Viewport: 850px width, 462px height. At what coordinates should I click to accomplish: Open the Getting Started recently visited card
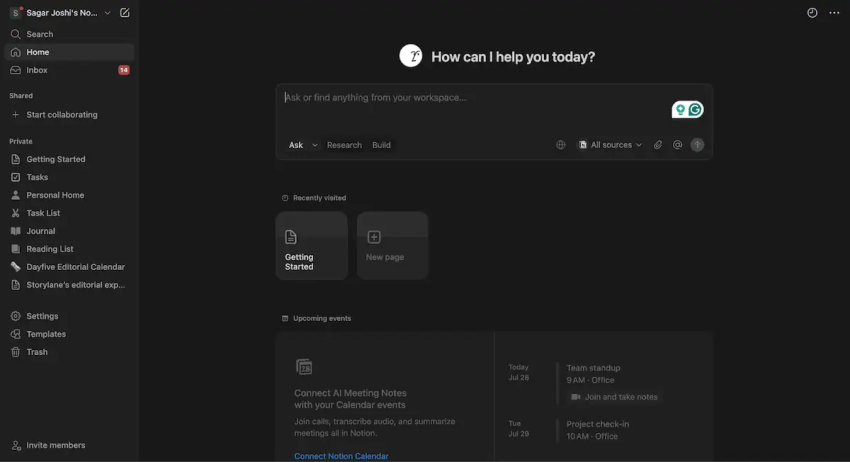pyautogui.click(x=312, y=246)
